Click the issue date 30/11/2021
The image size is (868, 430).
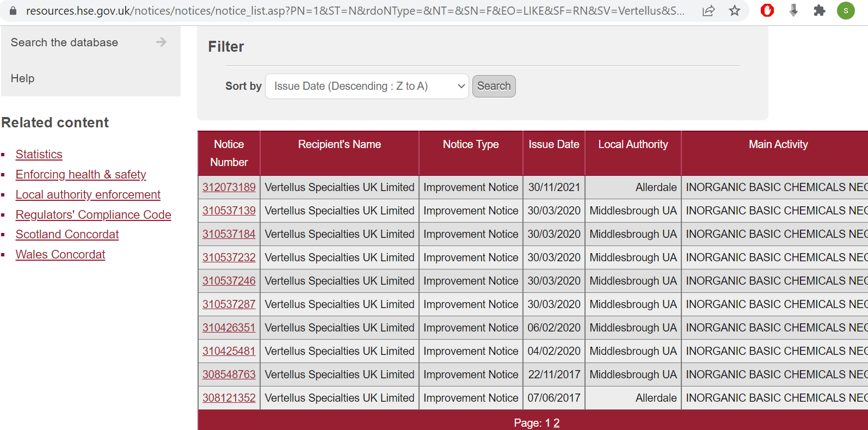pos(554,187)
